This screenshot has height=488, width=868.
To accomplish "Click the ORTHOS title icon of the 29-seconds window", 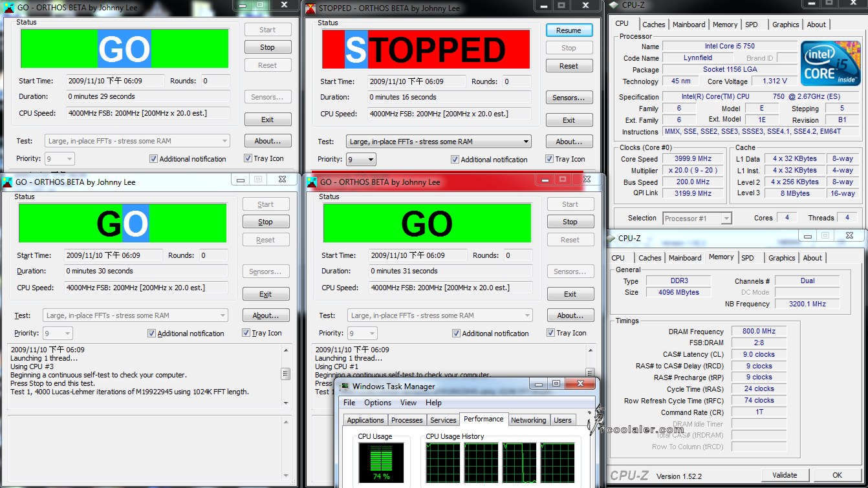I will pyautogui.click(x=8, y=7).
